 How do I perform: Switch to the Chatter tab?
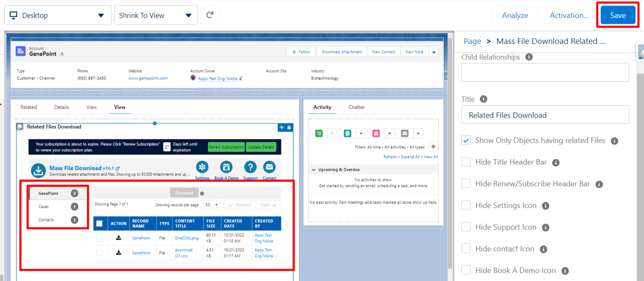(357, 107)
